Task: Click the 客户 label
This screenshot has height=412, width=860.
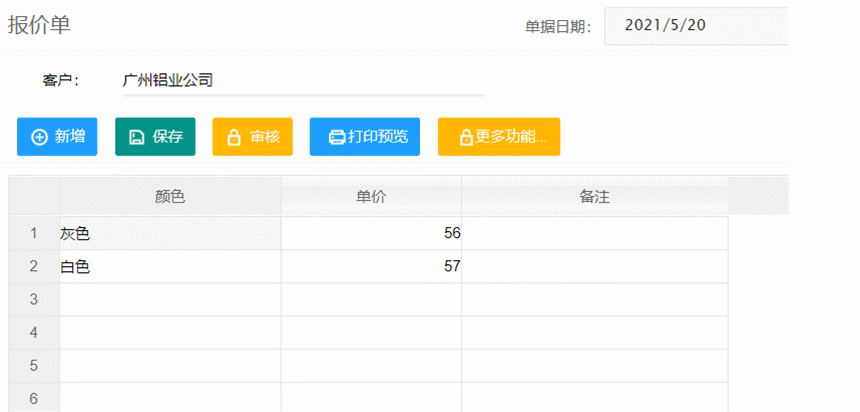Action: [x=60, y=81]
